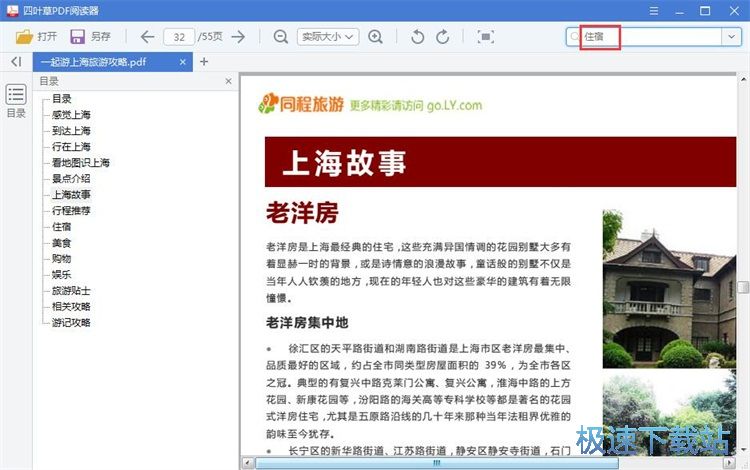Collapse the sidebar with the arrow icon
The width and height of the screenshot is (750, 470).
coord(16,62)
